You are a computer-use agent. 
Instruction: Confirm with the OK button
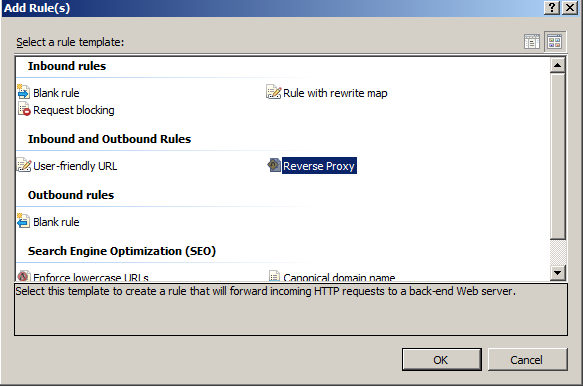pos(442,359)
